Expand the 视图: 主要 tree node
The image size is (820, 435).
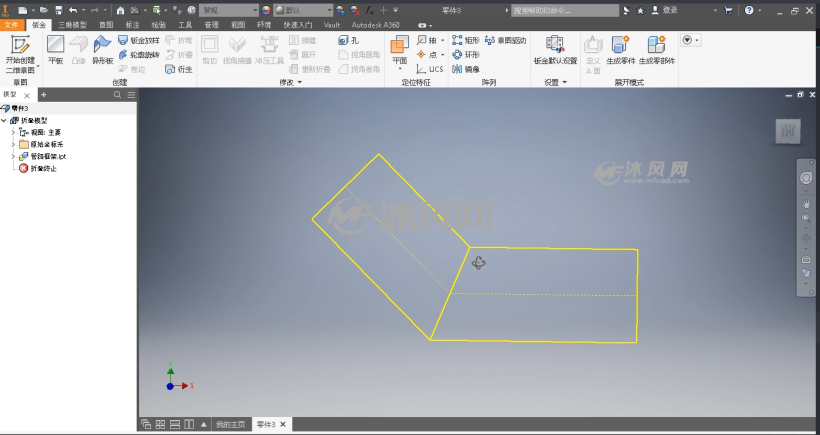pos(14,132)
